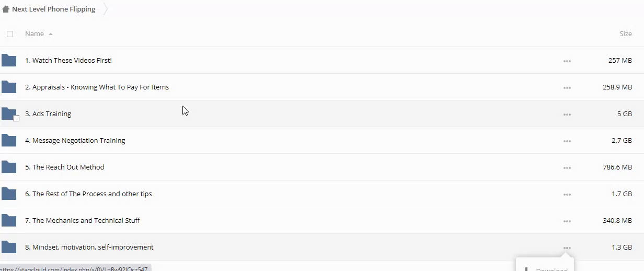The image size is (644, 271).
Task: Open actions menu for "7. The Mechanics and Technical Stuff"
Action: pos(567,221)
